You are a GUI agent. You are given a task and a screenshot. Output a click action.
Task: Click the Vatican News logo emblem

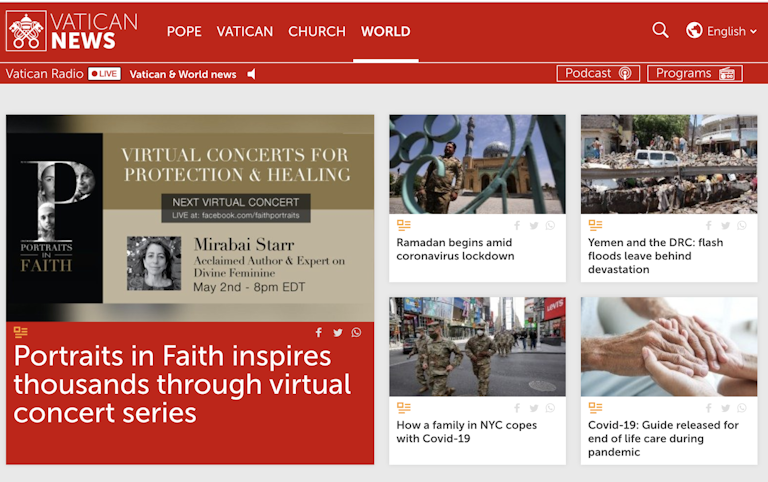pyautogui.click(x=26, y=31)
